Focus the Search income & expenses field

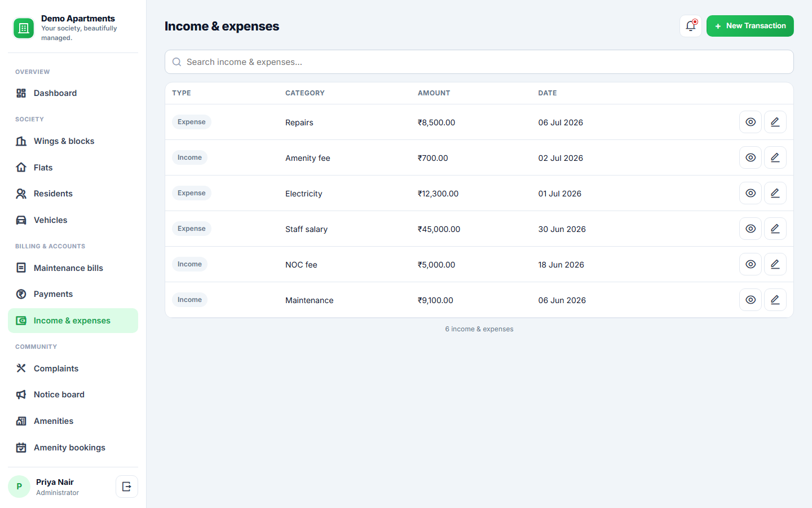479,62
